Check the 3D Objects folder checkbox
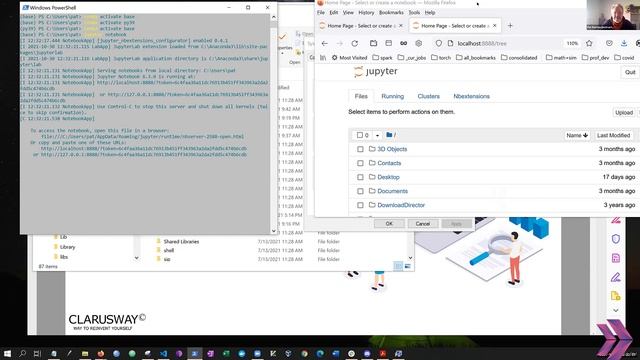This screenshot has height=360, width=640. pos(360,149)
